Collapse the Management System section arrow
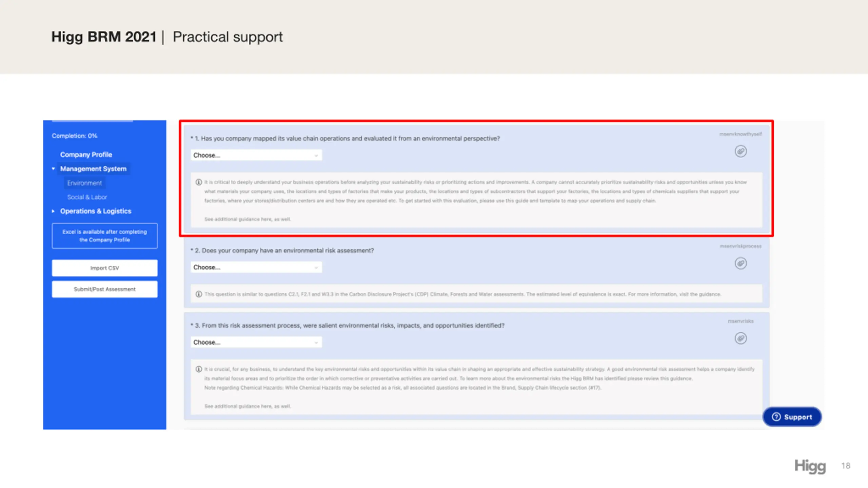 (x=53, y=169)
